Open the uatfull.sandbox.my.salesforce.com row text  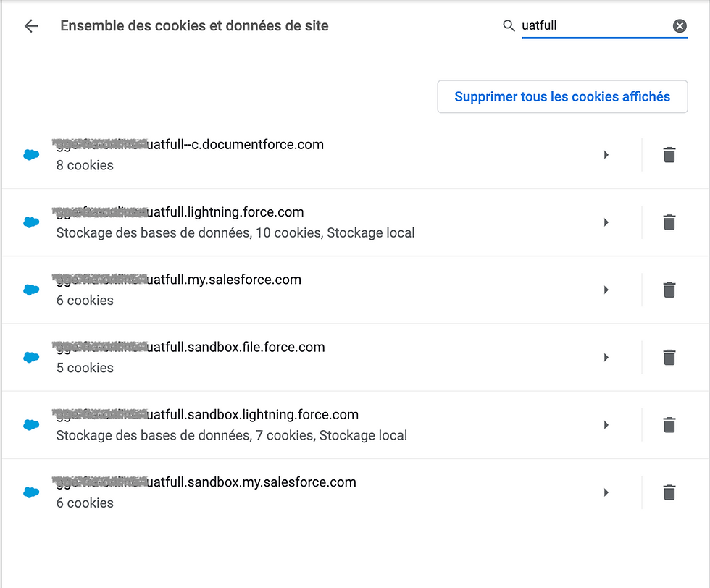pos(204,492)
